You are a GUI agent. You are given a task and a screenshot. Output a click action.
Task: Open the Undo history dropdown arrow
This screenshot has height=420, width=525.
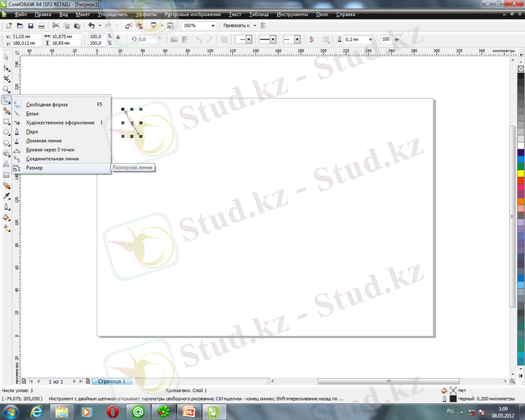point(99,25)
